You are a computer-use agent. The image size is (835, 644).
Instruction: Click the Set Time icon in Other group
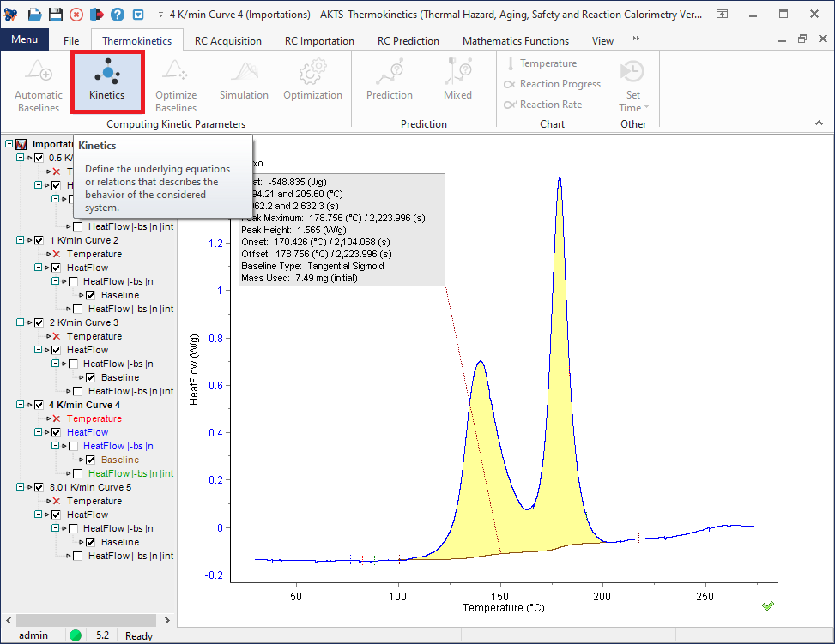pos(632,71)
